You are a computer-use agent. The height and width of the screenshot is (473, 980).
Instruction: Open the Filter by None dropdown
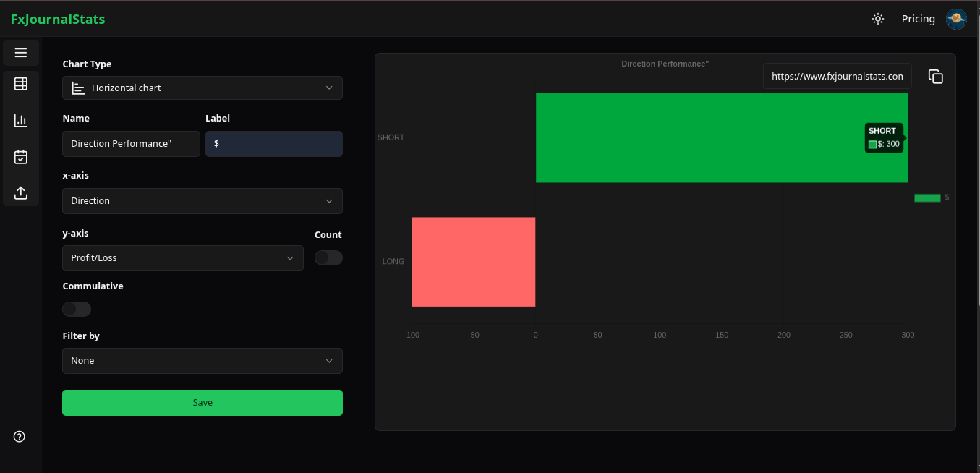[203, 361]
